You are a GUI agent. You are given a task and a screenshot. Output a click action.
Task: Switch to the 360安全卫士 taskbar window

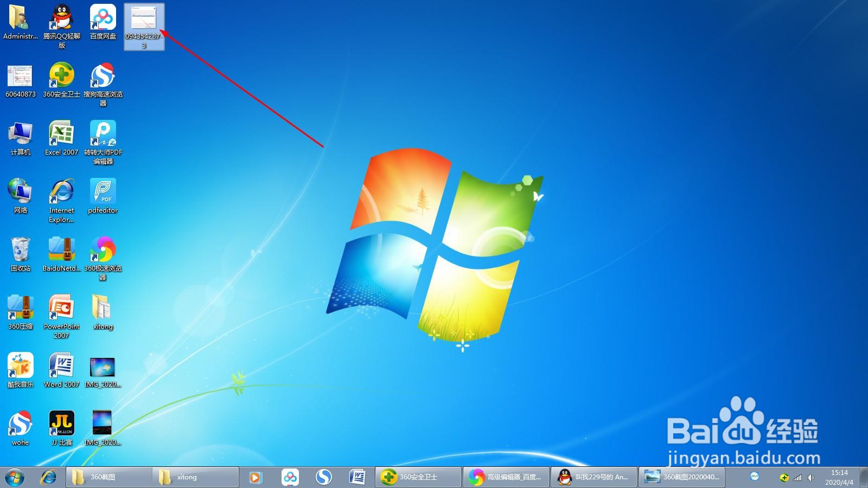(418, 477)
